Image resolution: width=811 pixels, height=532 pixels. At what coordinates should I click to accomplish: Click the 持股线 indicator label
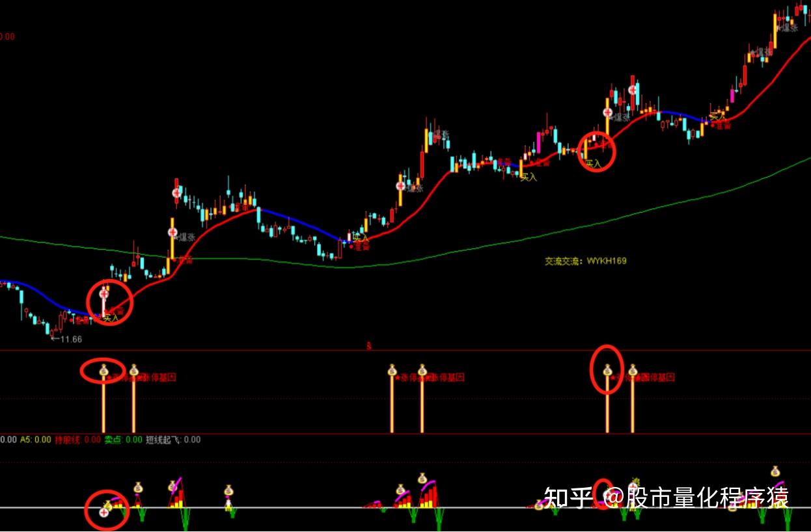[x=68, y=440]
